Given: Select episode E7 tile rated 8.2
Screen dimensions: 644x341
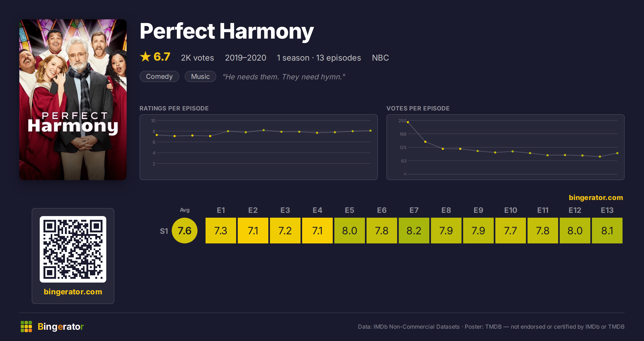Looking at the screenshot, I should (x=414, y=231).
